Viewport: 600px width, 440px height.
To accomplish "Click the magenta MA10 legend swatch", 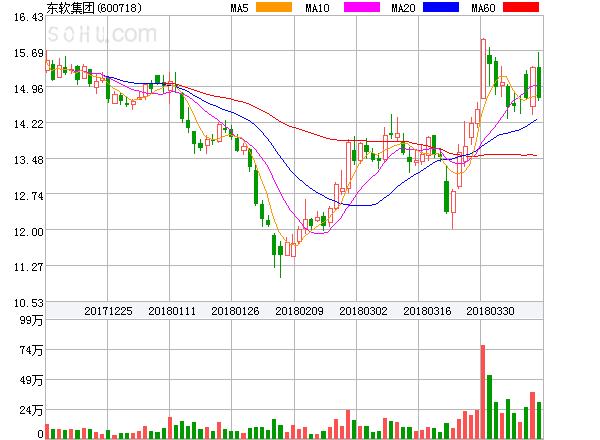I will point(362,7).
